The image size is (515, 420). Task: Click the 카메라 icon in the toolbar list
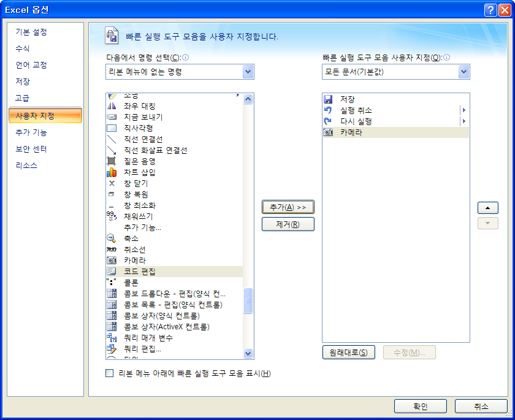pyautogui.click(x=328, y=132)
